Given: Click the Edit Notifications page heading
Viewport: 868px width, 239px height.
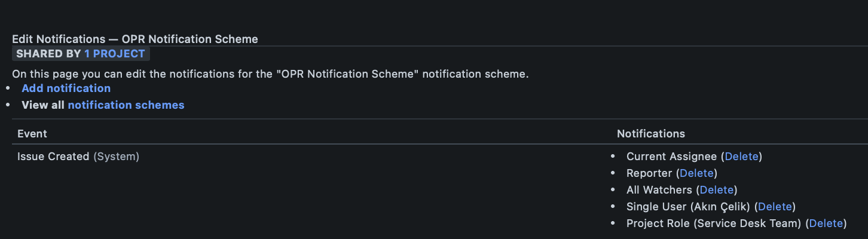Looking at the screenshot, I should point(135,39).
